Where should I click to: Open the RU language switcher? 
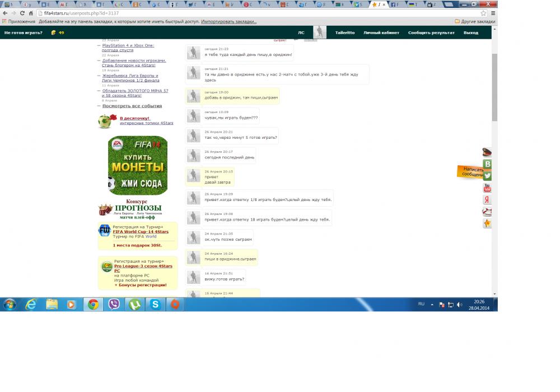click(x=421, y=304)
